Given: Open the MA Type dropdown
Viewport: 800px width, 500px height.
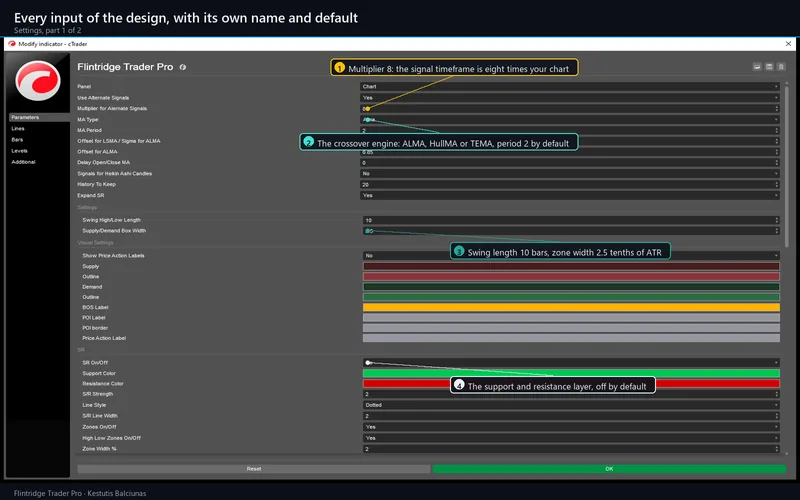Looking at the screenshot, I should click(x=570, y=119).
